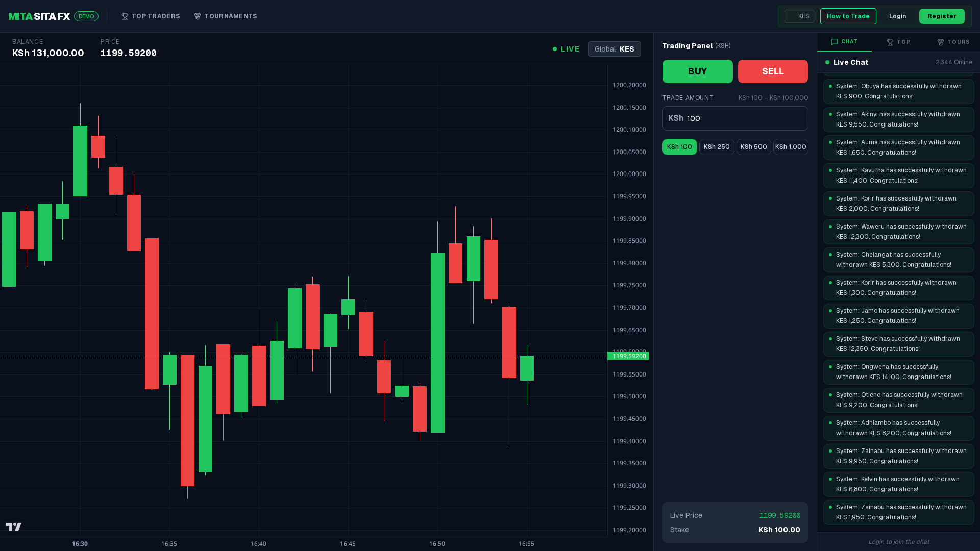
Task: Click the Login button
Action: pos(898,16)
